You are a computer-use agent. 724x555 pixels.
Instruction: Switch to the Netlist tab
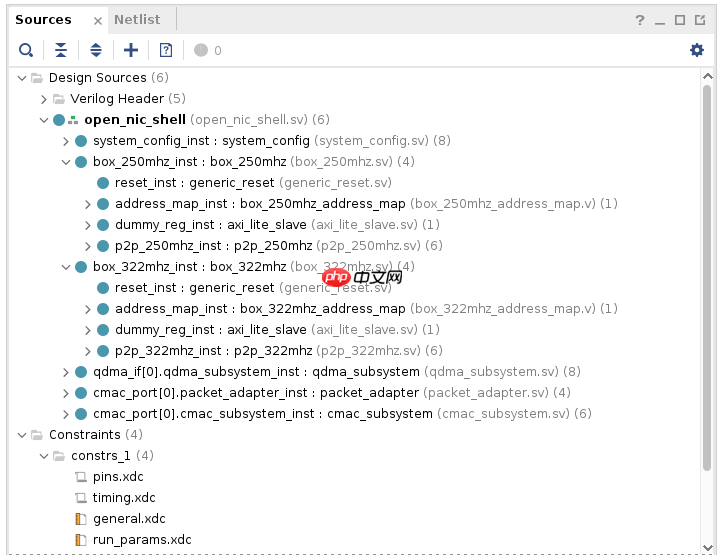(x=137, y=19)
